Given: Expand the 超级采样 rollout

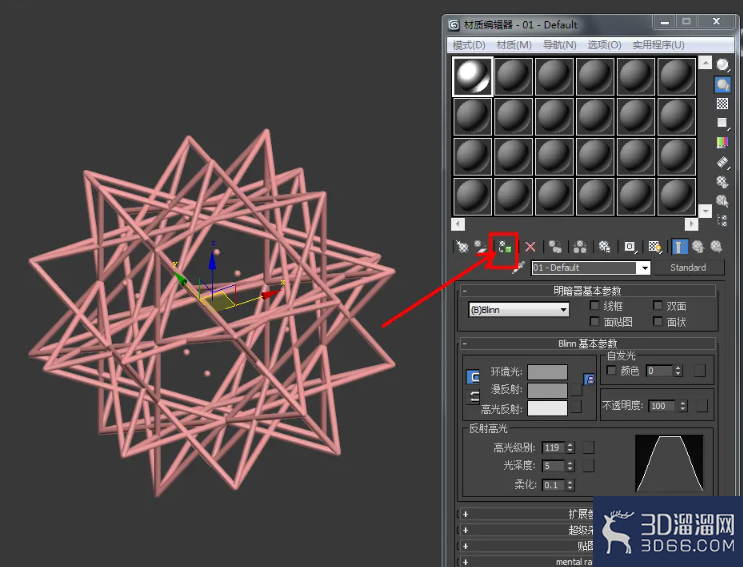Looking at the screenshot, I should coord(526,530).
